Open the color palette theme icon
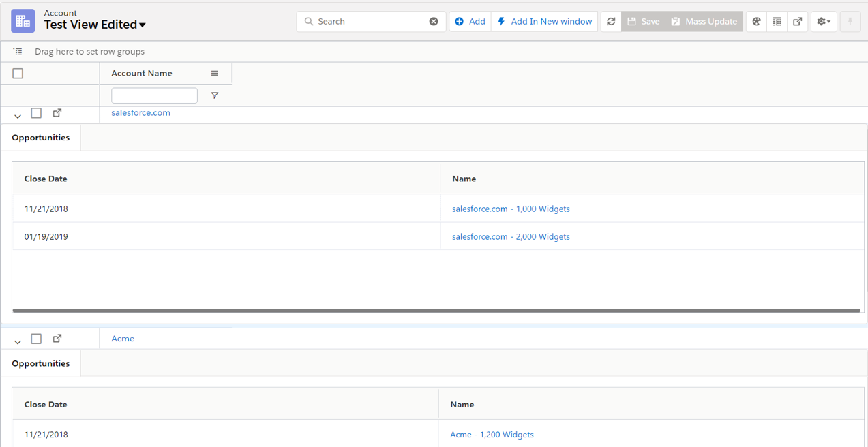Screen dimensions: 868x447 756,22
